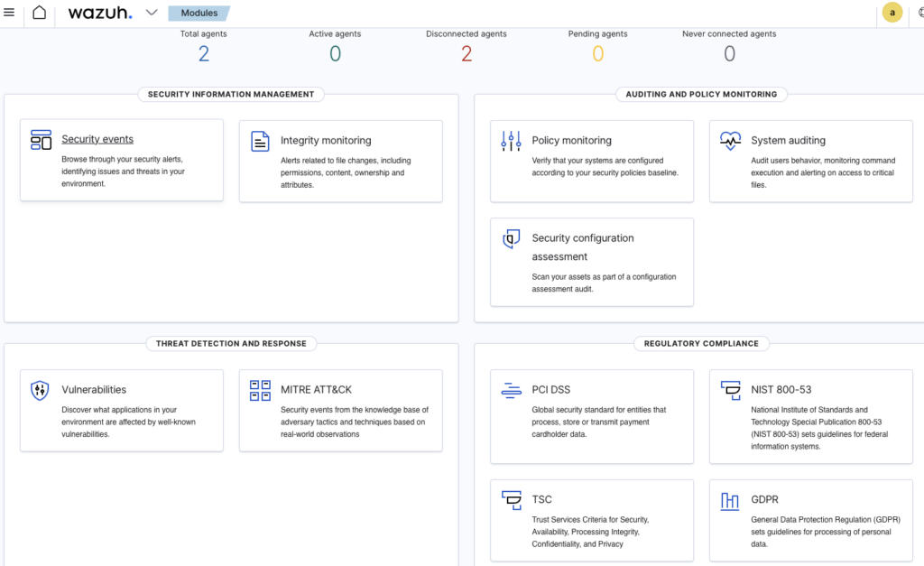The width and height of the screenshot is (924, 566).
Task: Select the Modules breadcrumb tab
Action: coord(199,13)
